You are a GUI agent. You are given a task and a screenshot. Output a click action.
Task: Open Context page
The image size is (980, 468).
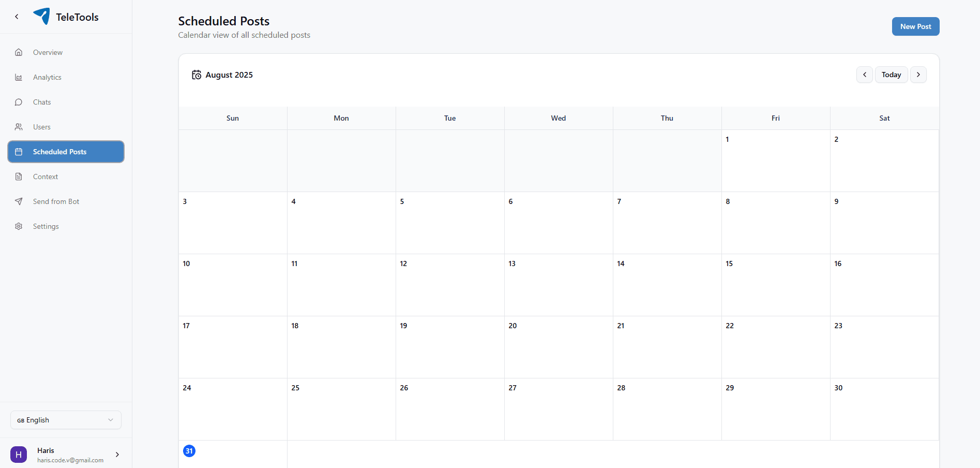pos(66,177)
